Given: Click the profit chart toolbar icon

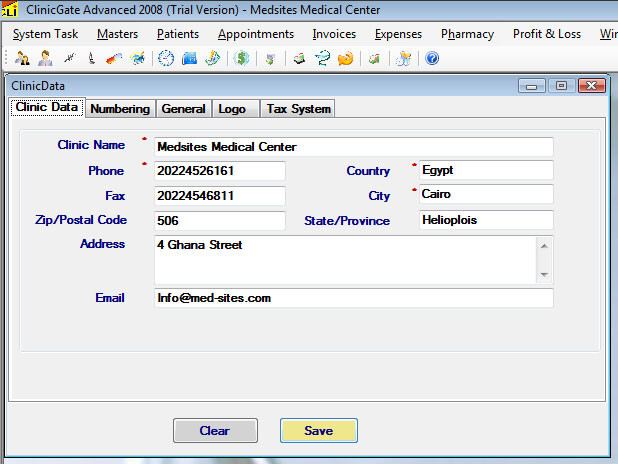Looking at the screenshot, I should point(374,59).
